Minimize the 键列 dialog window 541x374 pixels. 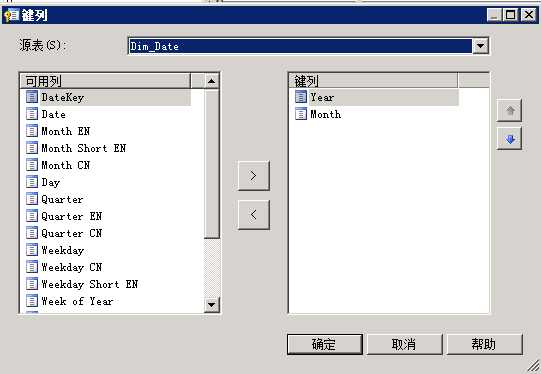(495, 15)
